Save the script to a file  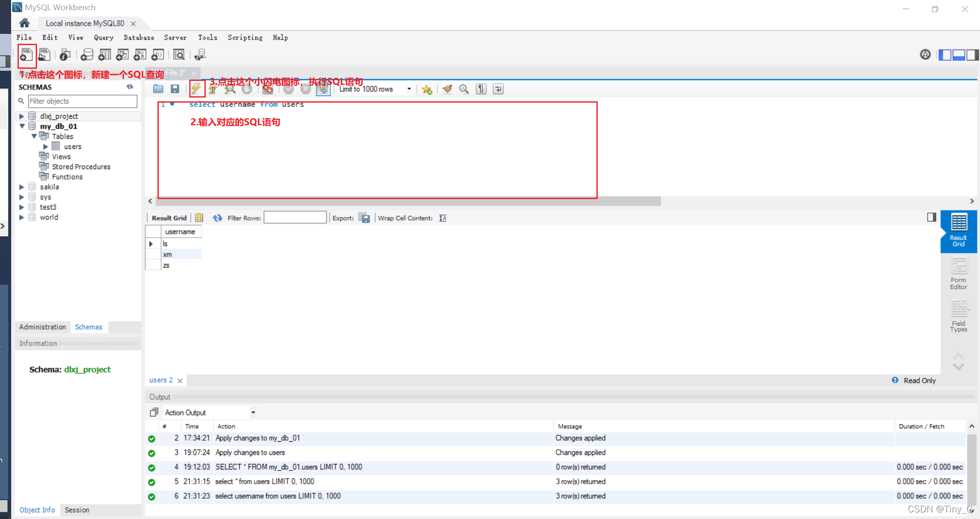click(175, 89)
